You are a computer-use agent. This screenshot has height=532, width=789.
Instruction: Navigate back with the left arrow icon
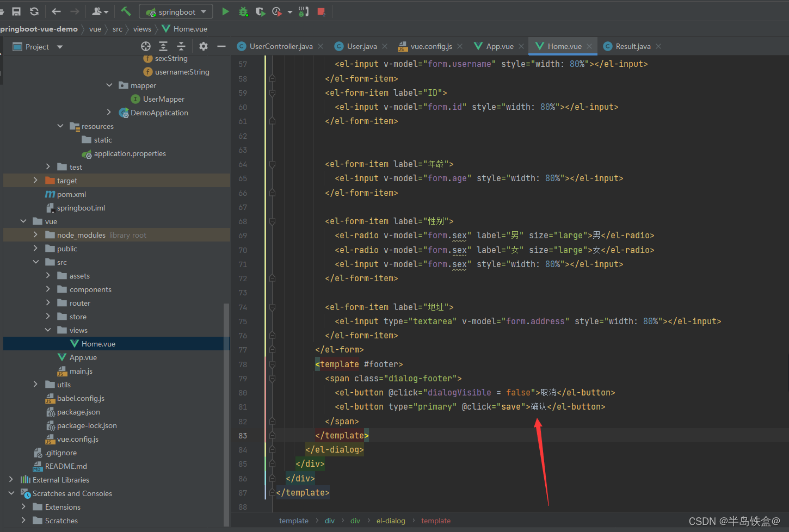point(56,11)
